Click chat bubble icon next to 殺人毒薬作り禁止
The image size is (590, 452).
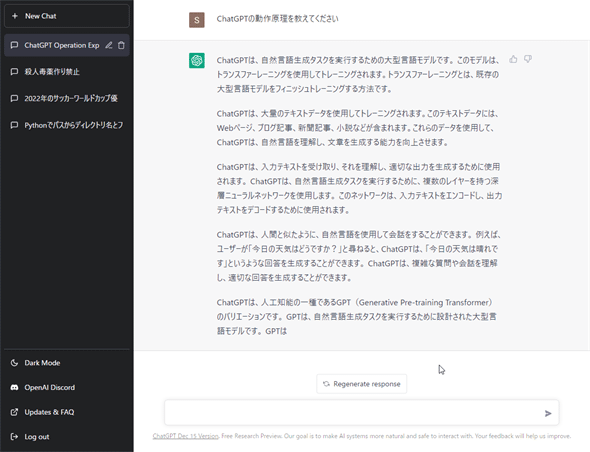14,72
